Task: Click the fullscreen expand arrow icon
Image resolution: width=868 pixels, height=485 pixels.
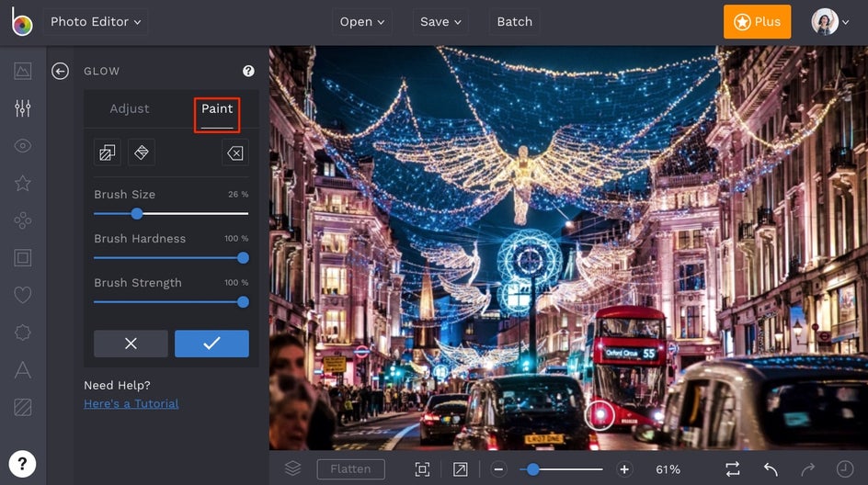Action: 460,469
